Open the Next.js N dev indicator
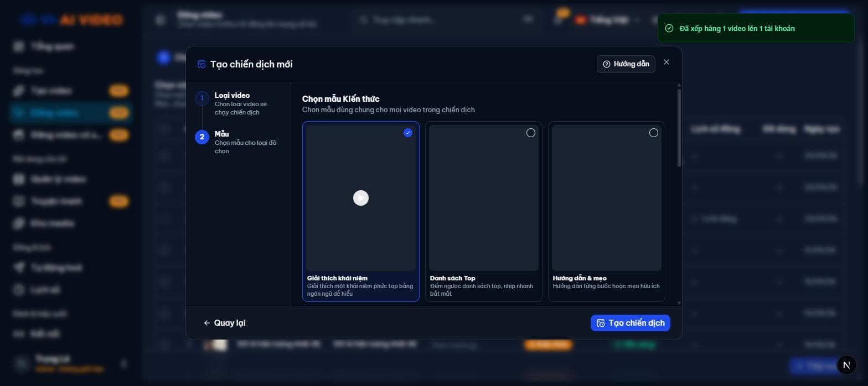 click(x=846, y=365)
